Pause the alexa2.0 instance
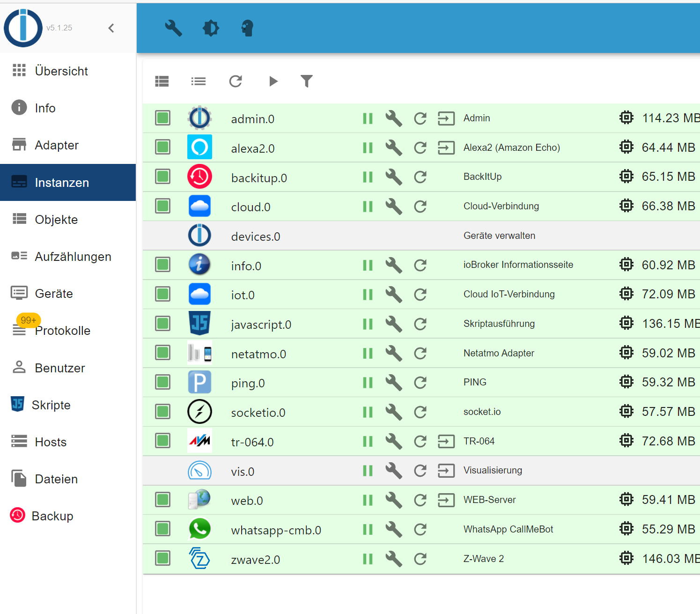 point(368,148)
